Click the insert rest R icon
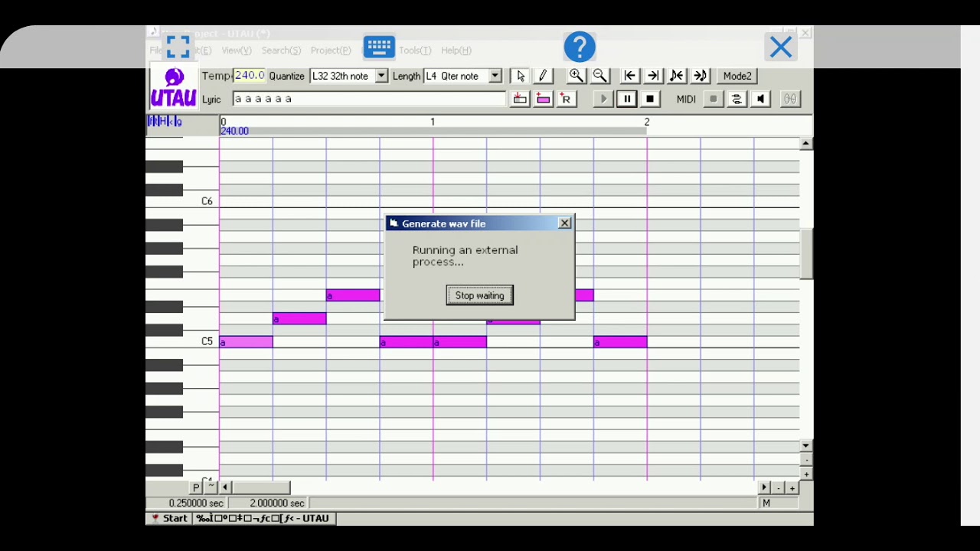980x551 pixels. pyautogui.click(x=566, y=99)
